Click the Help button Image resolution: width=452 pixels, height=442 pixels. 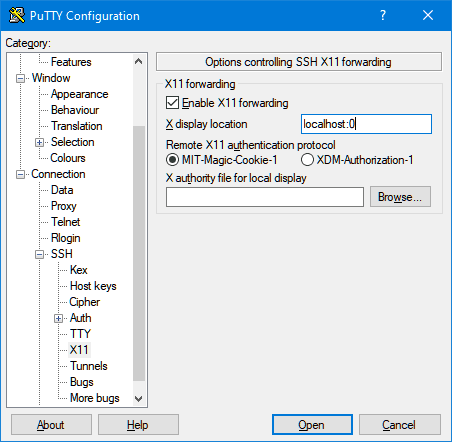138,425
